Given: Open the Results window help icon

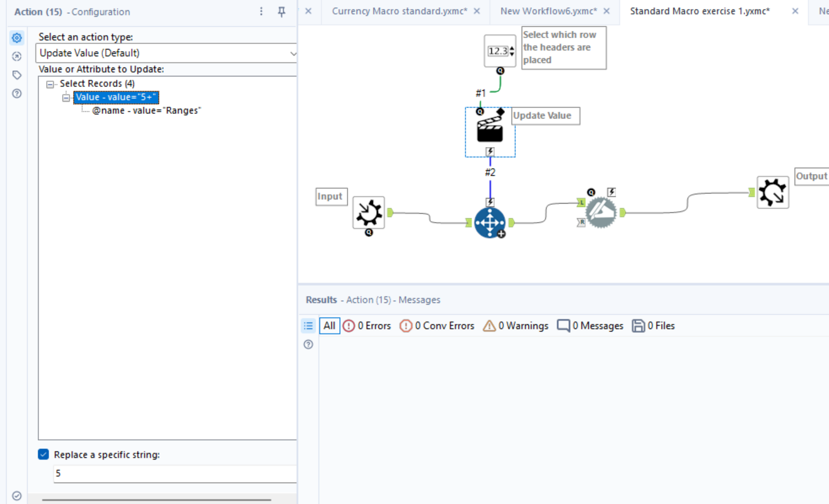Looking at the screenshot, I should (308, 345).
